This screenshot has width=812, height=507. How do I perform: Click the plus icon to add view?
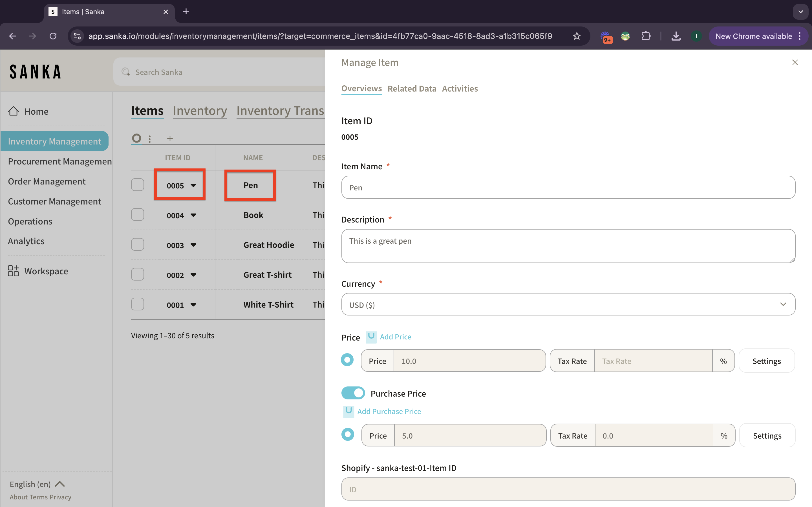(170, 139)
